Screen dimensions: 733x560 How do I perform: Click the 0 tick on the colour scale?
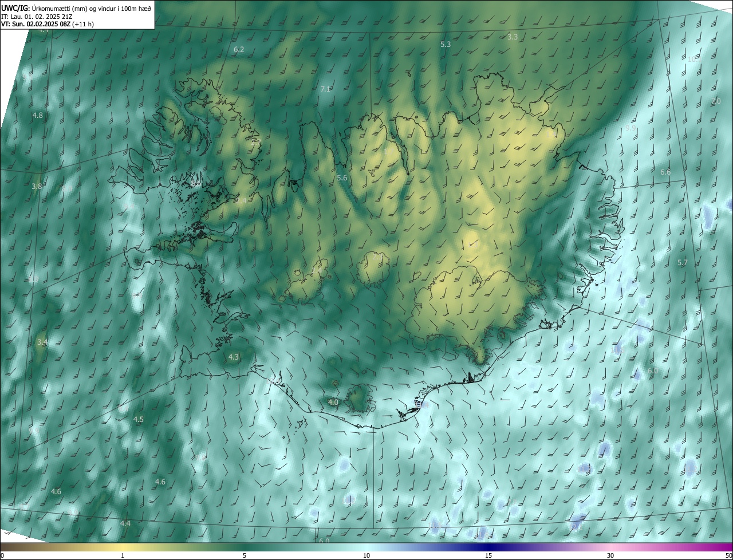(2, 555)
